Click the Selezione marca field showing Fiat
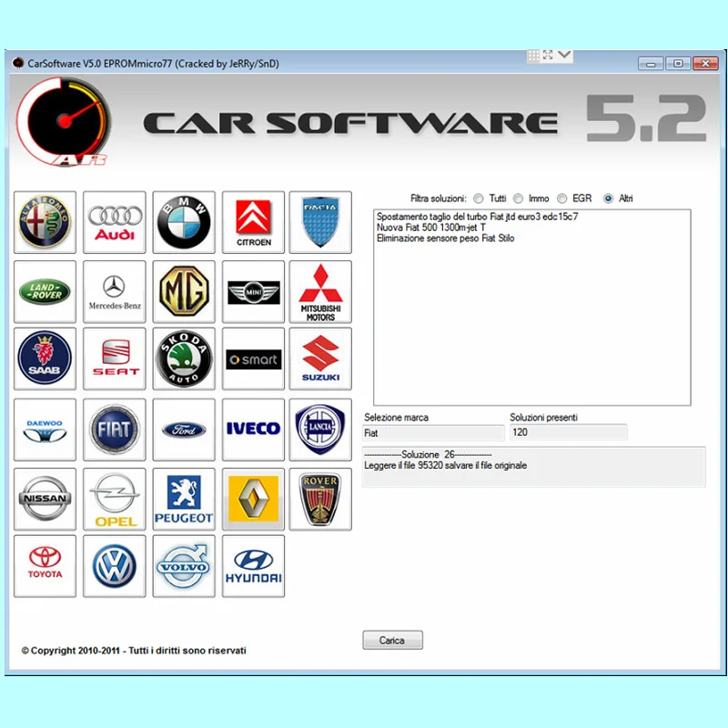 click(433, 433)
